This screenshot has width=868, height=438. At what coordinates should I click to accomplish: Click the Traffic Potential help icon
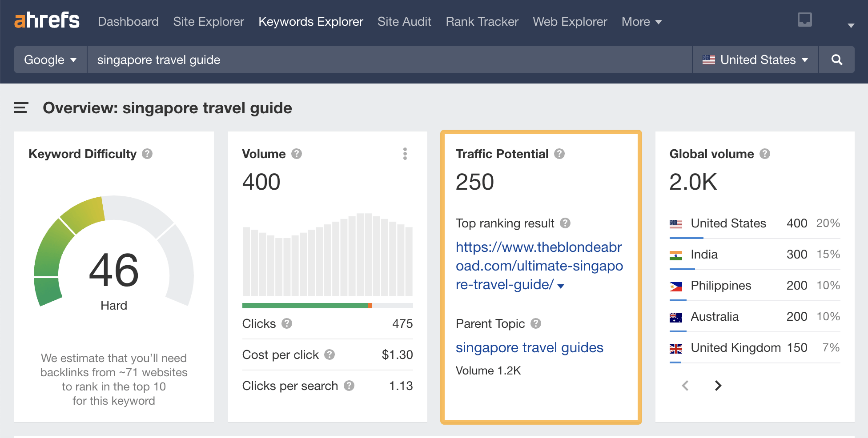[x=560, y=154]
